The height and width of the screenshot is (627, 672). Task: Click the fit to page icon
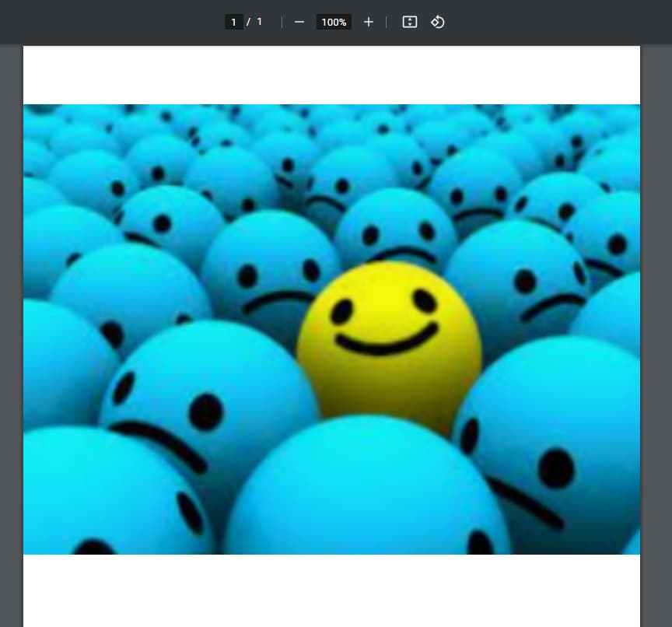point(410,22)
